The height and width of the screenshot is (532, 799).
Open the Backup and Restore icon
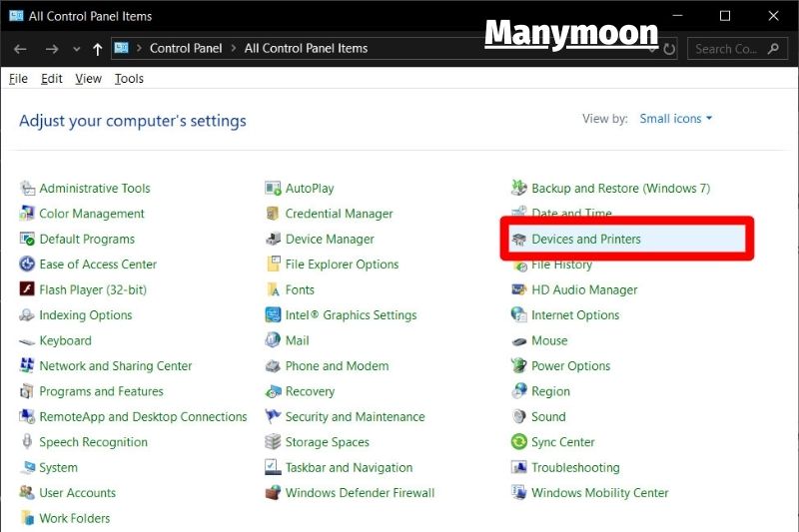[519, 188]
